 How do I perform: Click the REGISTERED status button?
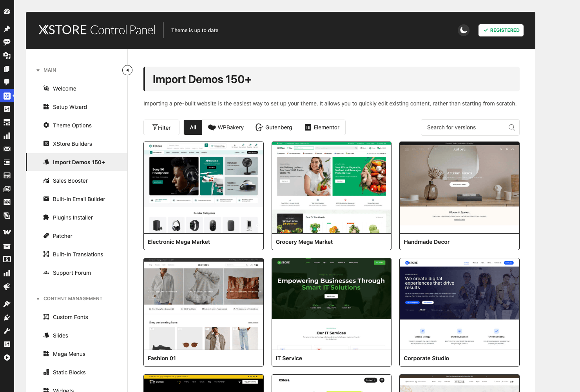tap(501, 30)
